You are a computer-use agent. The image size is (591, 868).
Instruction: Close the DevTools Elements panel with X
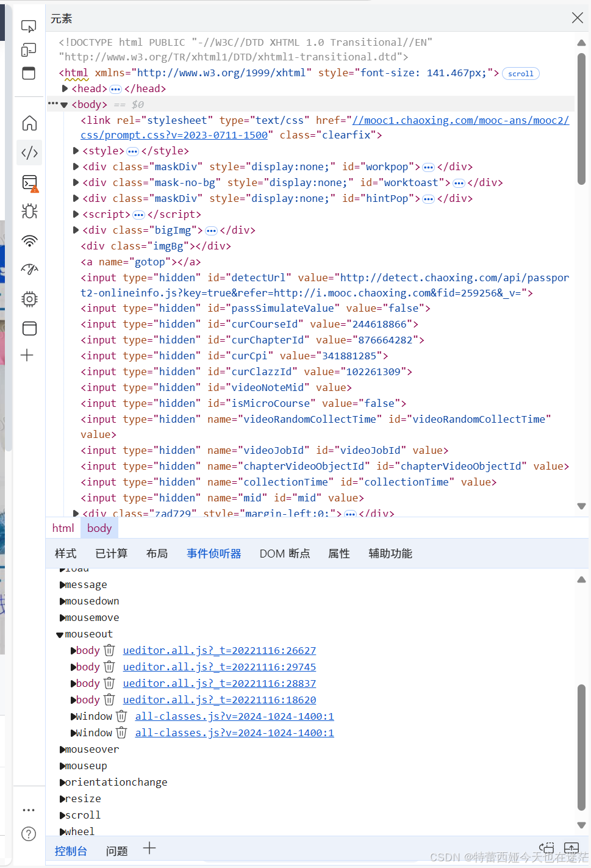(578, 18)
